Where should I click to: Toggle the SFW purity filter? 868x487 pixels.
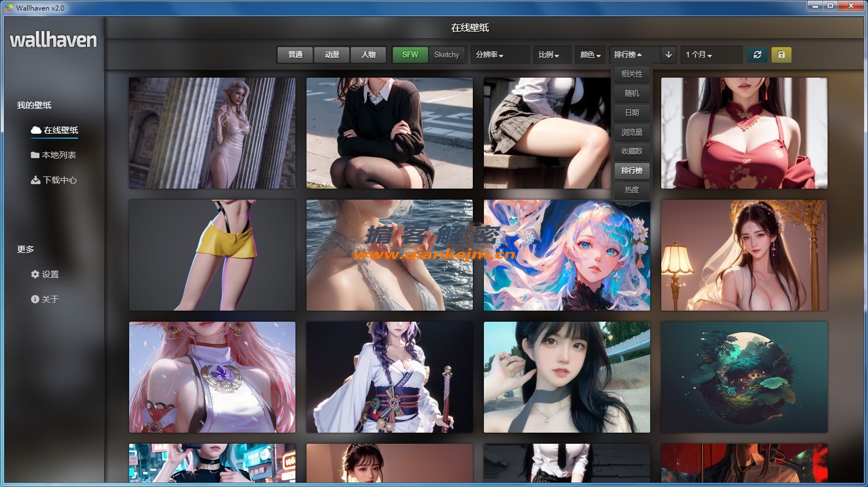click(x=410, y=54)
